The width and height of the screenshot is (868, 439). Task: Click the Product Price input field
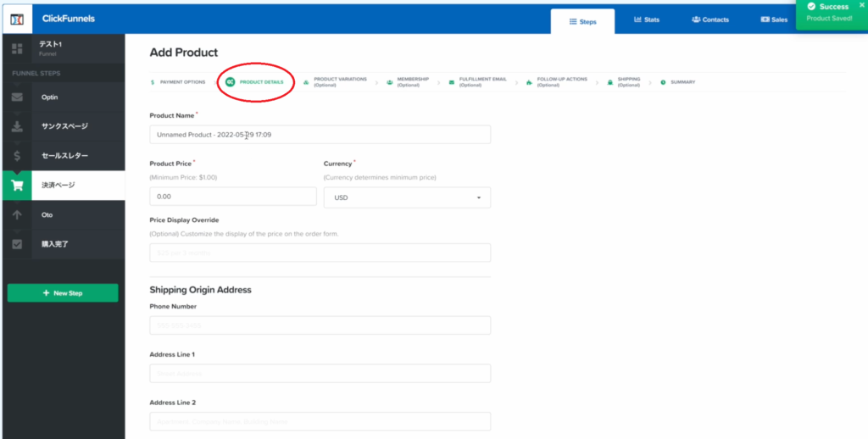click(x=233, y=197)
